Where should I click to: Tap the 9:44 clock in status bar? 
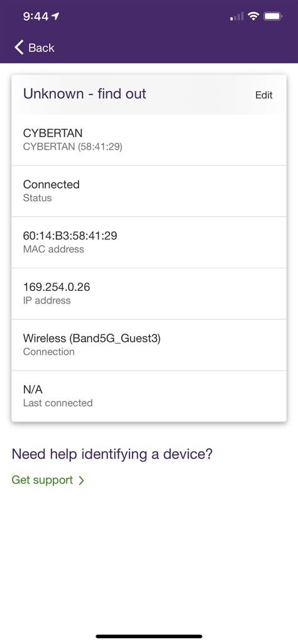36,16
